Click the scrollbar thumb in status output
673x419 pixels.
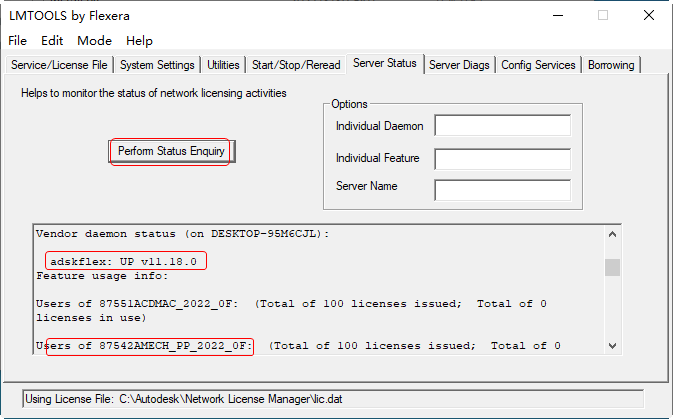click(612, 267)
